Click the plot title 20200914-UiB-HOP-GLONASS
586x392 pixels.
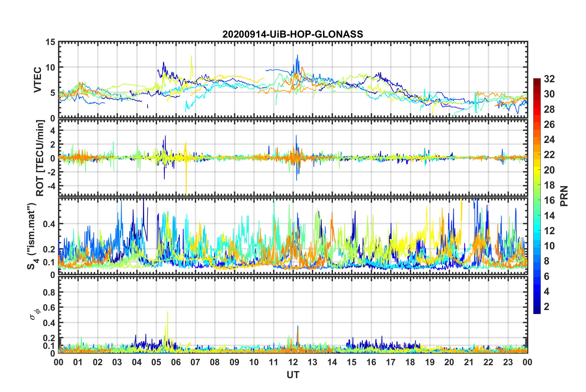[293, 34]
